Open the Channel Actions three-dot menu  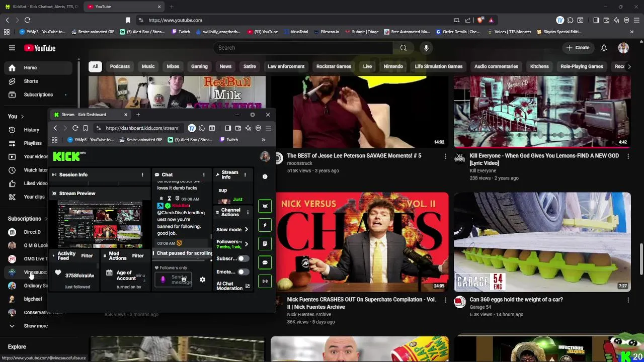coord(248,212)
